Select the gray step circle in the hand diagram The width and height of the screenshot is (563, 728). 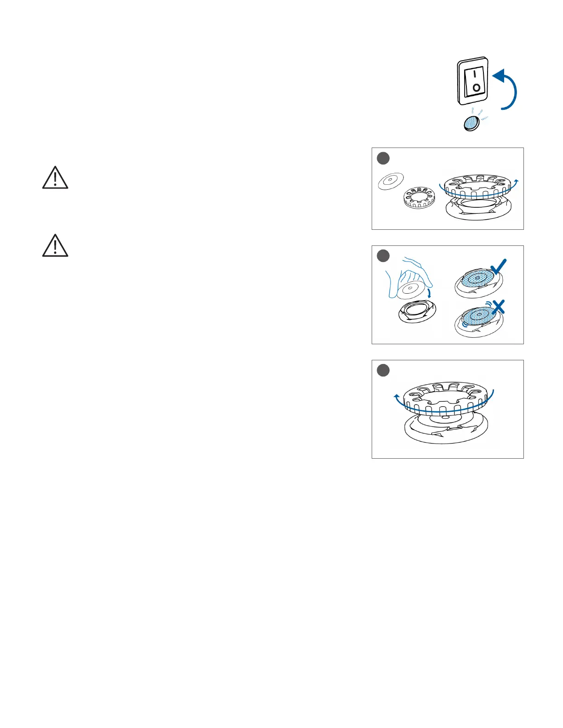coord(383,256)
